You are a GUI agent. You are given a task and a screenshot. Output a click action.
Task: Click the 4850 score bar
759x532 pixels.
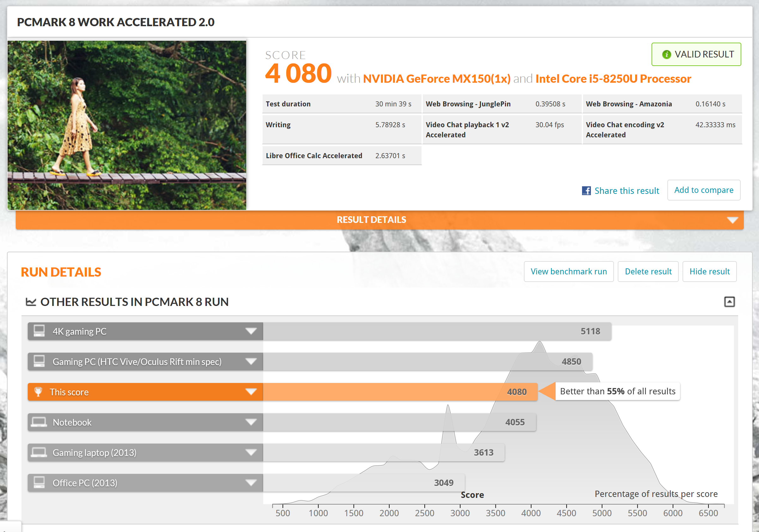click(x=428, y=362)
